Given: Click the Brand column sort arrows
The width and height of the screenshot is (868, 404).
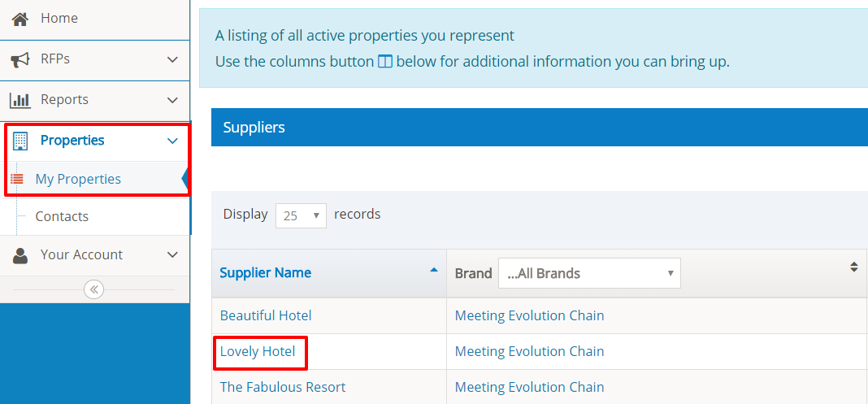Looking at the screenshot, I should pyautogui.click(x=853, y=267).
